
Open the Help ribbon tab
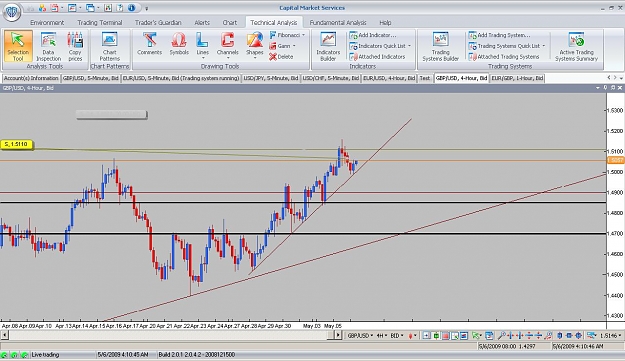pos(385,22)
